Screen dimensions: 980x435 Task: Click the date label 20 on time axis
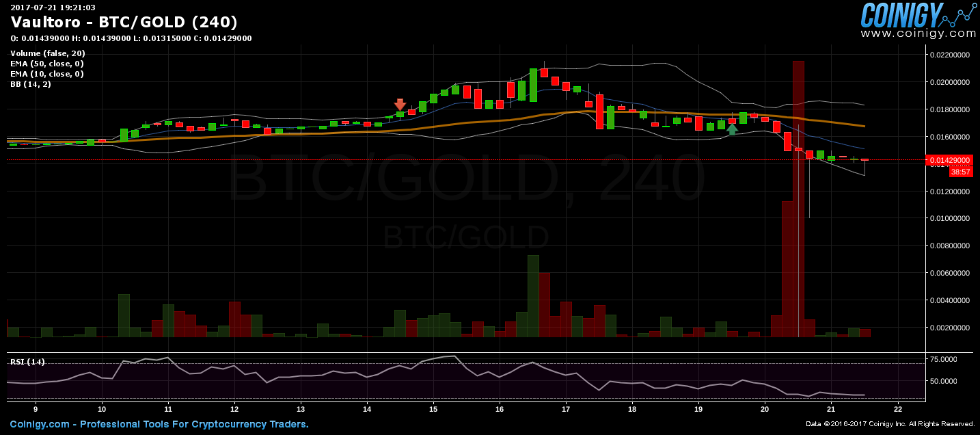[765, 408]
